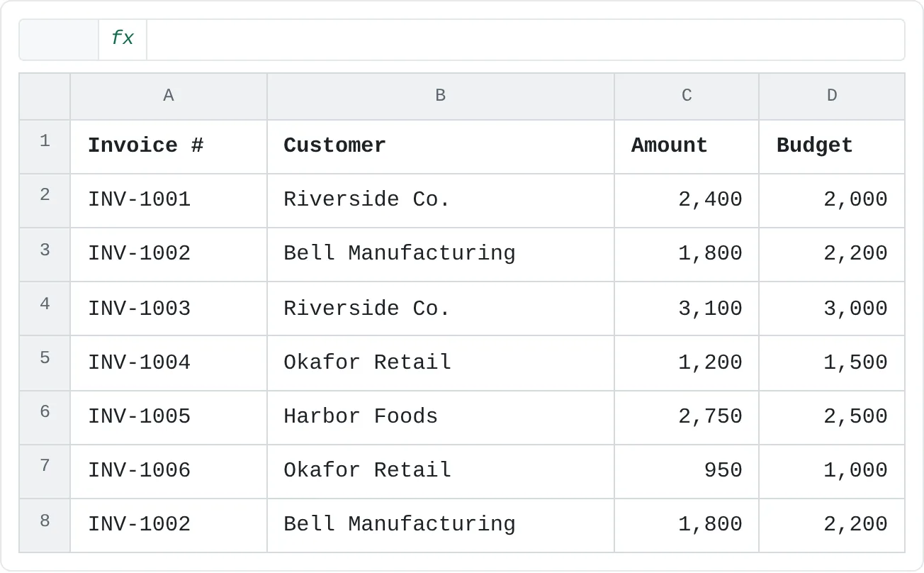Click Okafor Retail in the INV-1004 row
This screenshot has height=573, width=924.
click(441, 363)
